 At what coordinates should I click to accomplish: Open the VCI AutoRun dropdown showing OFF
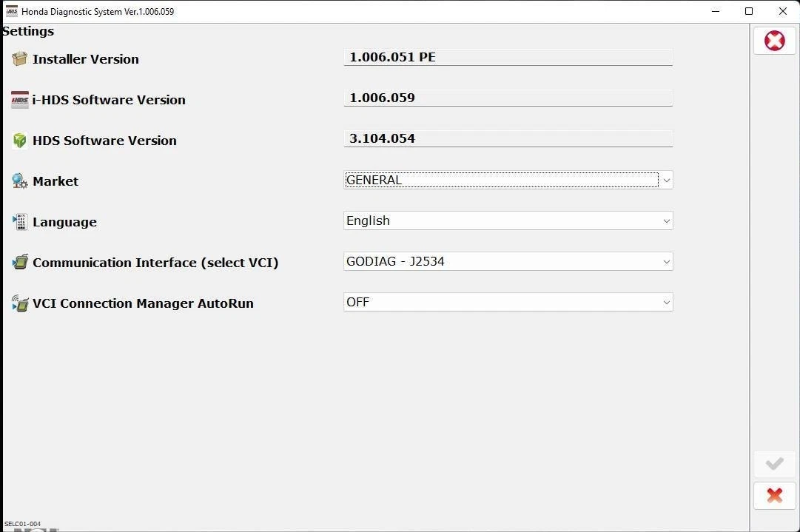508,302
